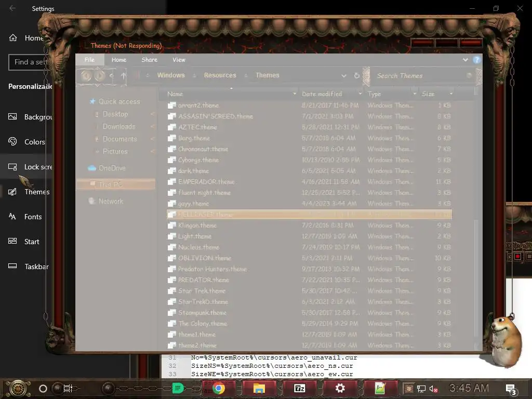Focus the Search Themes box
The width and height of the screenshot is (532, 399).
422,76
